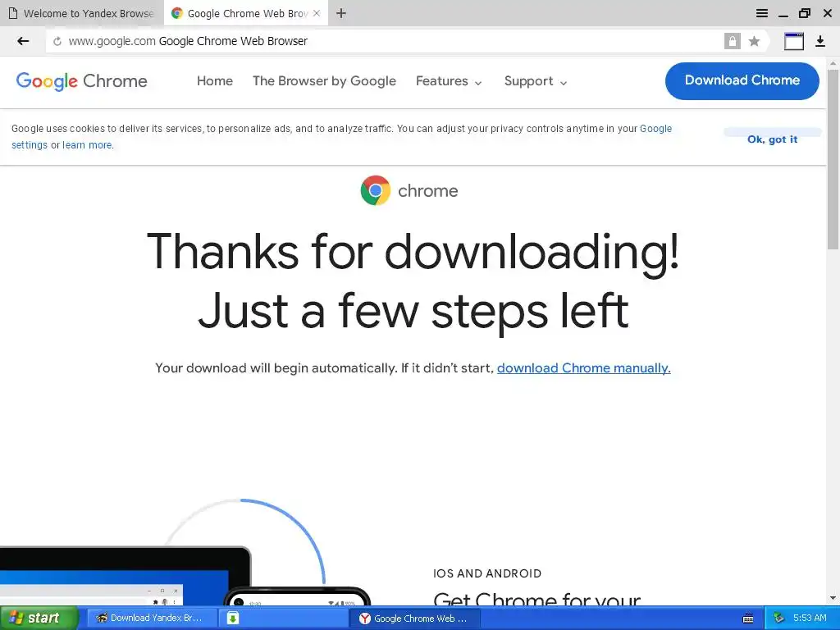Go to the Home nav item
Image resolution: width=840 pixels, height=630 pixels.
coord(215,81)
